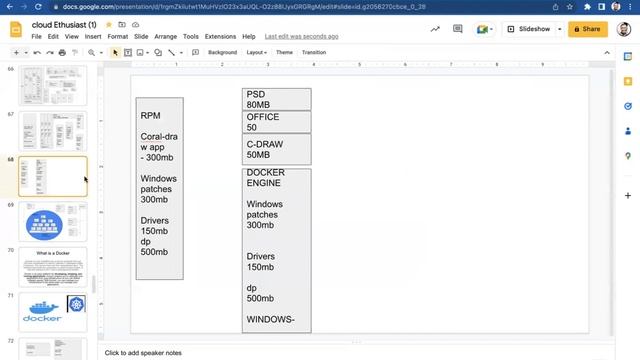Viewport: 640px width, 360px height.
Task: Click the Share button
Action: click(588, 29)
